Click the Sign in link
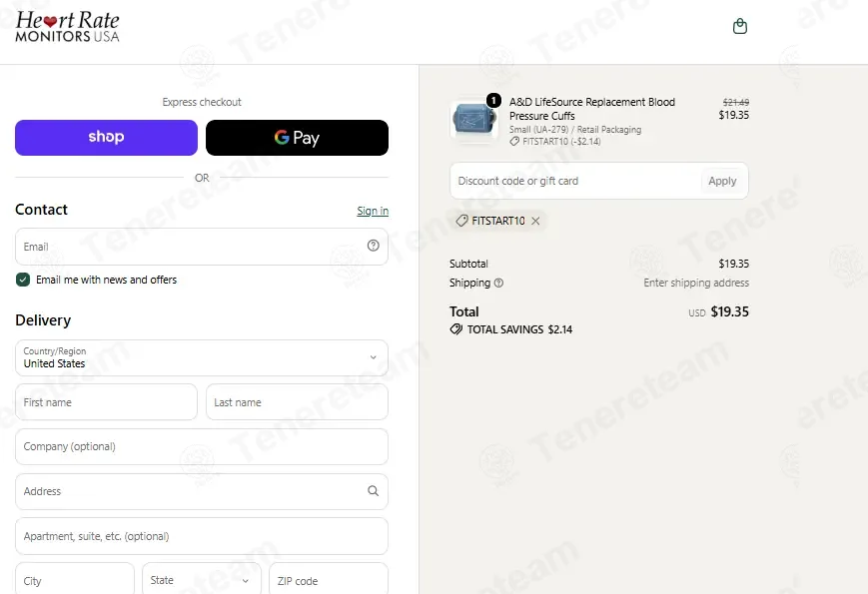Viewport: 868px width, 594px height. [x=373, y=211]
